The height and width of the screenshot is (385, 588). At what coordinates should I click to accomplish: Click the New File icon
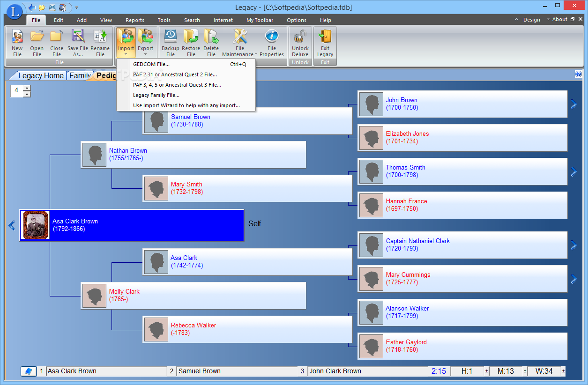pyautogui.click(x=17, y=37)
